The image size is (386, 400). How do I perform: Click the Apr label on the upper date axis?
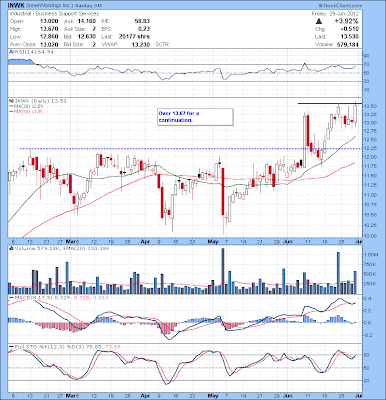pos(144,241)
